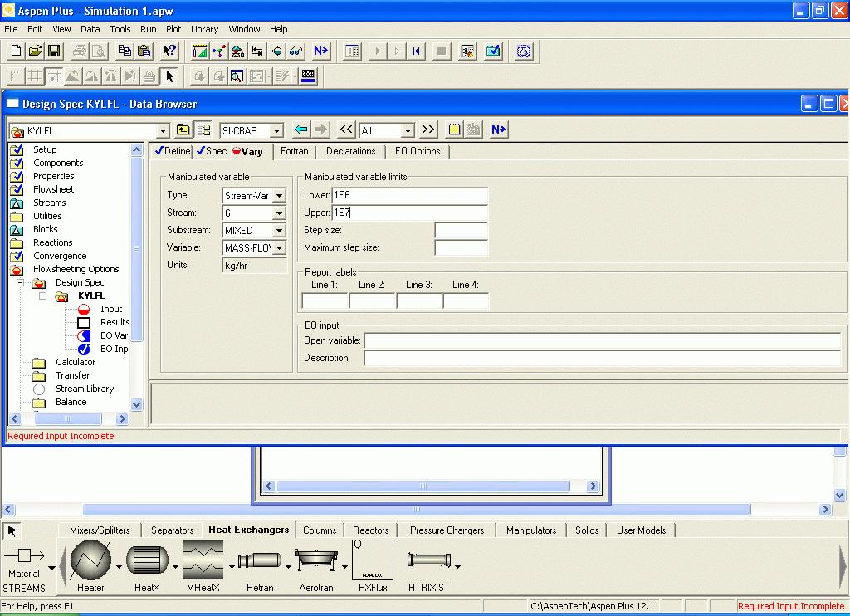
Task: Open the Components molecule icon
Action: coord(219,51)
